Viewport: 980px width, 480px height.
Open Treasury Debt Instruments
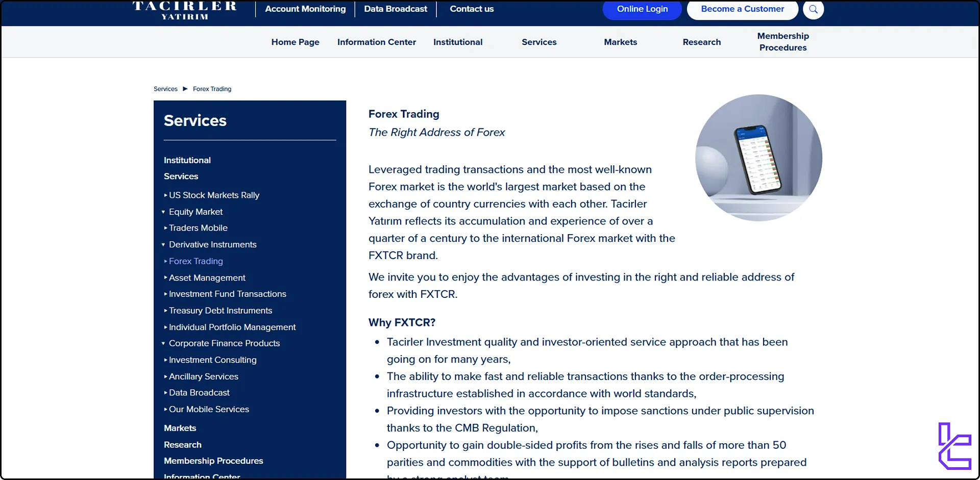[220, 311]
